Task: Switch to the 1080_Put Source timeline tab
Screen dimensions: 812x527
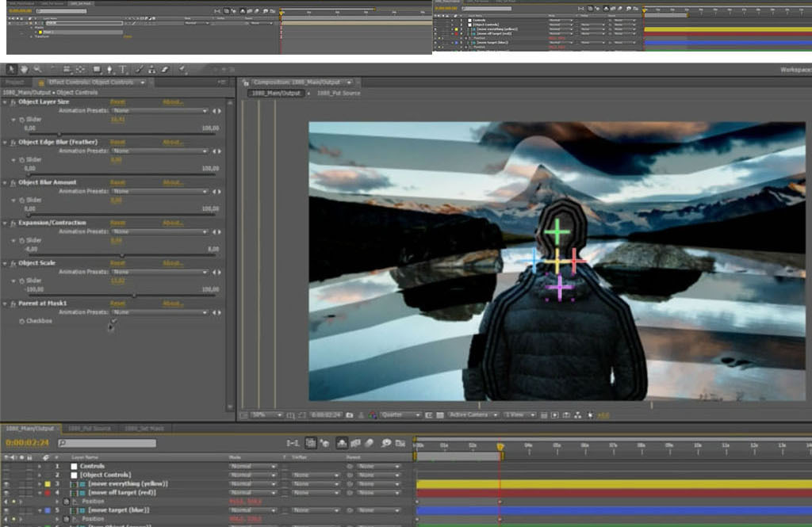Action: coord(87,429)
